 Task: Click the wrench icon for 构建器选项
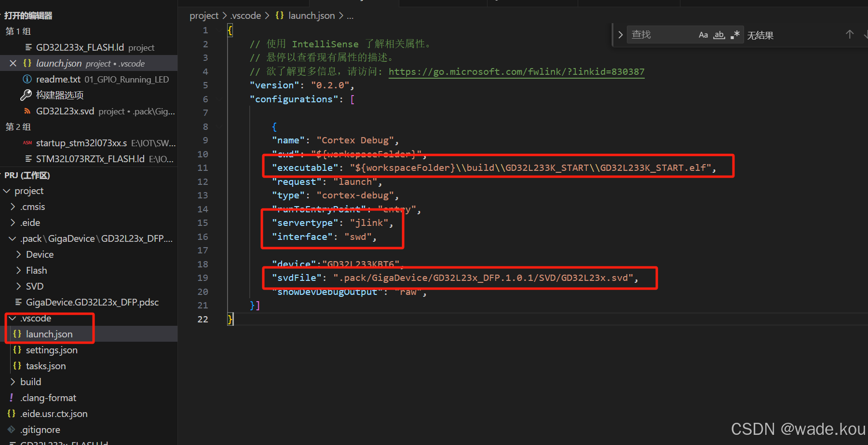click(x=26, y=95)
